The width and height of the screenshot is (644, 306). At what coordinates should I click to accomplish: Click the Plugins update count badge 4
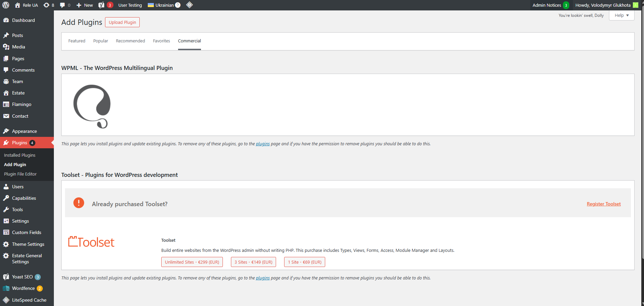click(x=32, y=143)
